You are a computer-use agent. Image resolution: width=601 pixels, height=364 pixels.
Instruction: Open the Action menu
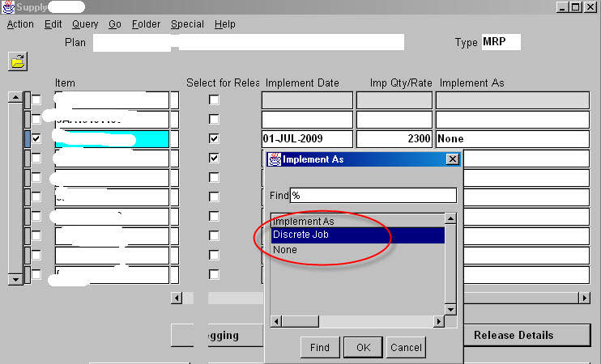click(20, 24)
